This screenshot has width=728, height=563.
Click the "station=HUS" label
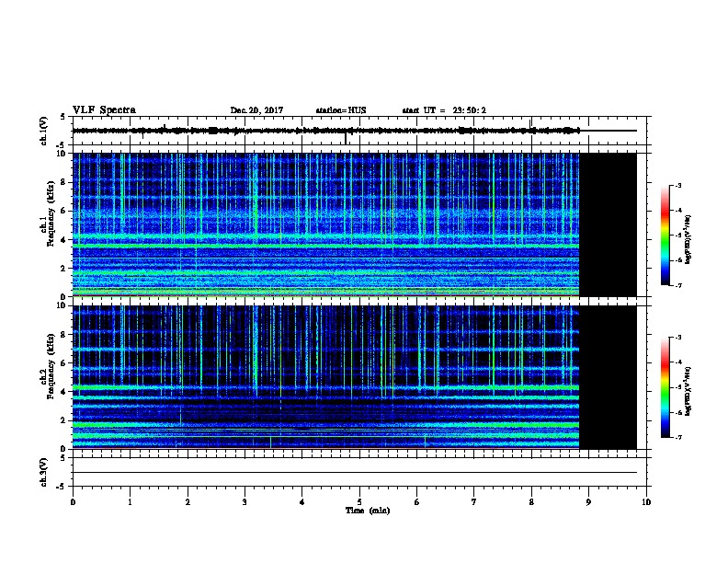(x=341, y=110)
